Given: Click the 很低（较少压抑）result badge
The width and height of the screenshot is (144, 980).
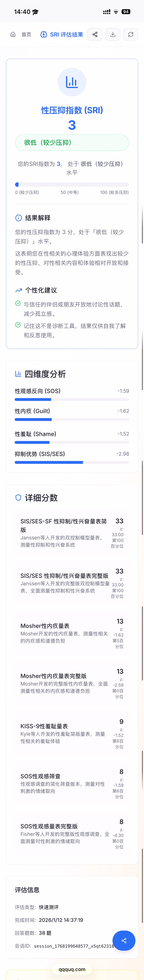Looking at the screenshot, I should point(72,143).
